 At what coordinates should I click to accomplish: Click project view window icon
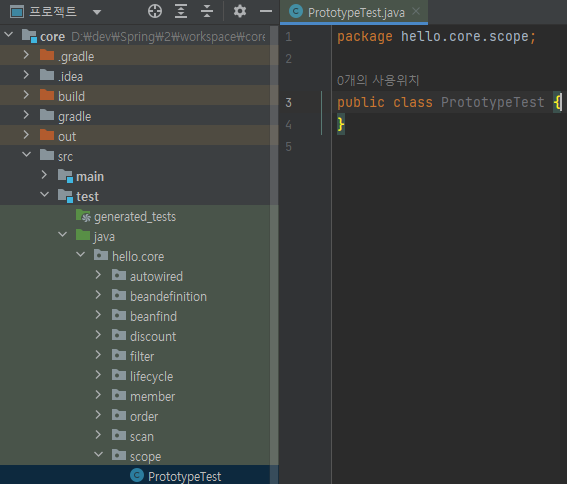click(x=17, y=12)
